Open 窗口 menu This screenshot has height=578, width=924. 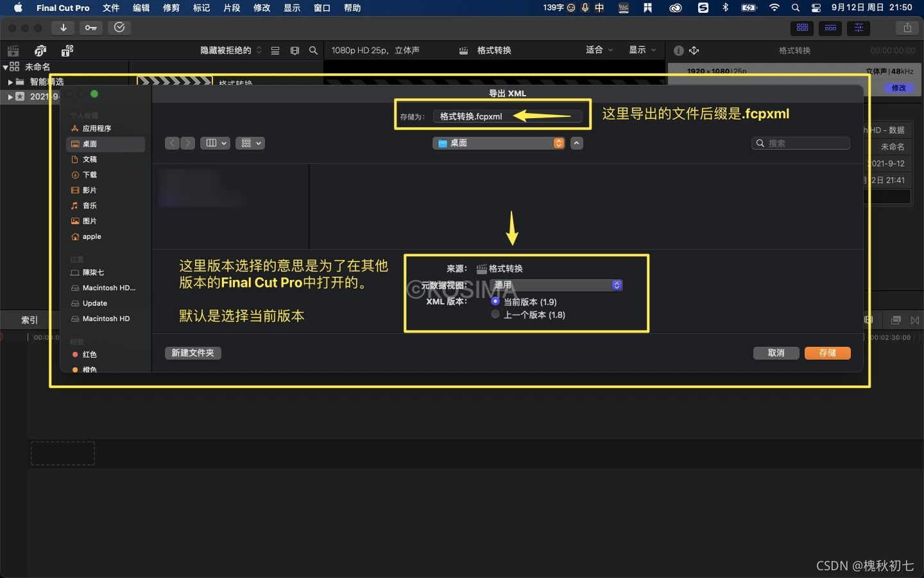click(x=322, y=8)
